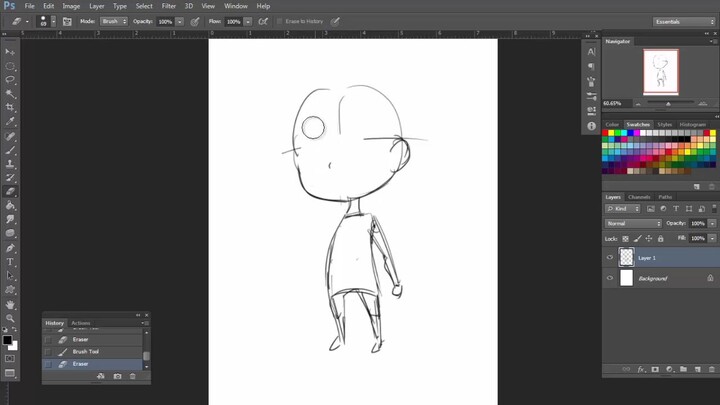This screenshot has width=720, height=405.
Task: Select the Brush tool in toolbar
Action: (10, 150)
